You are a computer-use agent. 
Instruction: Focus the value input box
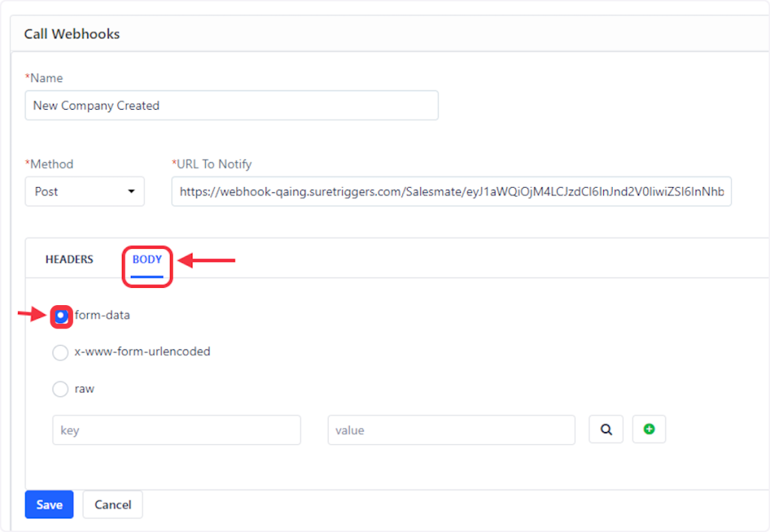click(x=451, y=431)
